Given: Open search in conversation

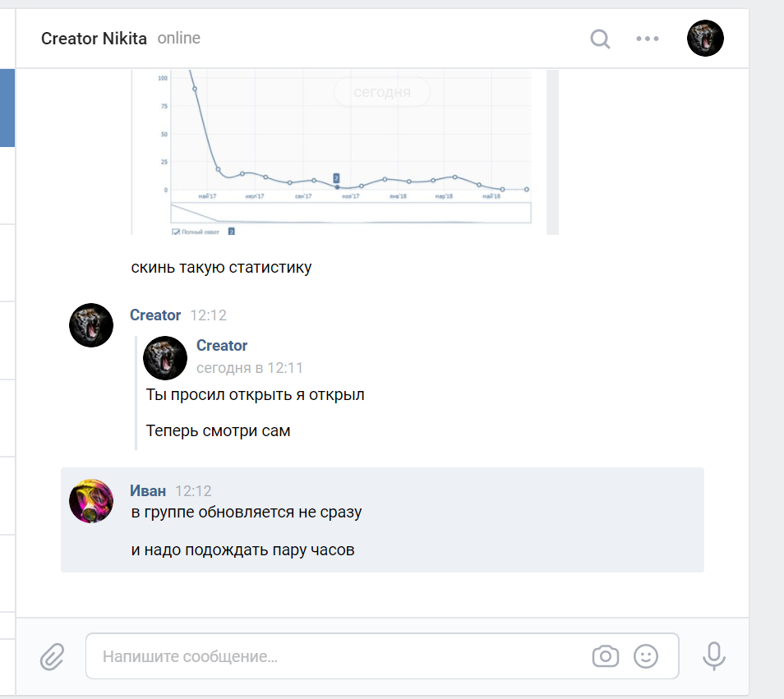Looking at the screenshot, I should [600, 39].
